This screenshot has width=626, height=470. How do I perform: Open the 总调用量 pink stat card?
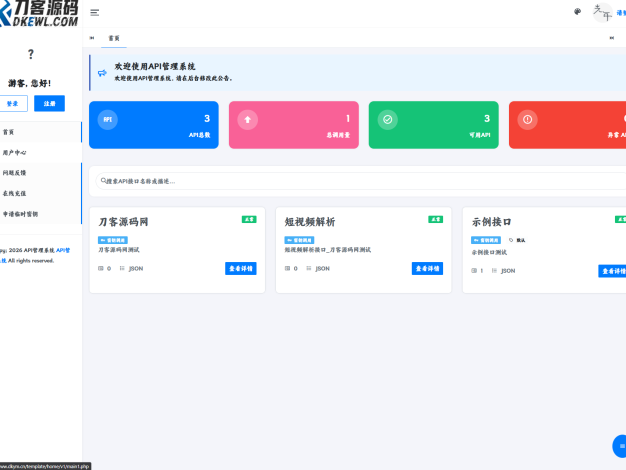point(294,125)
